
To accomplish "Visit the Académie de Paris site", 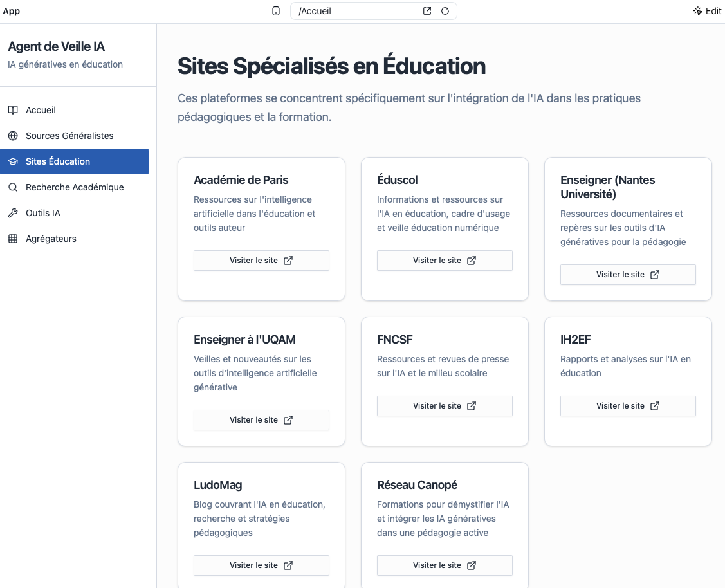I will click(x=261, y=261).
